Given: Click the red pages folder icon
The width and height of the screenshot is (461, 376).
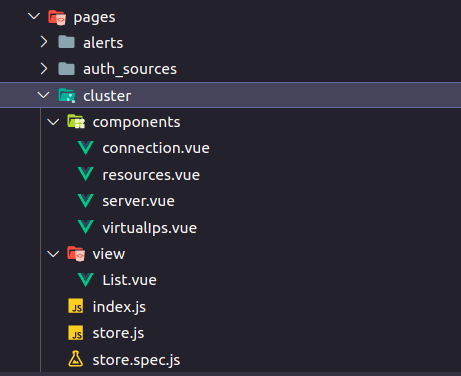Looking at the screenshot, I should click(x=57, y=17).
